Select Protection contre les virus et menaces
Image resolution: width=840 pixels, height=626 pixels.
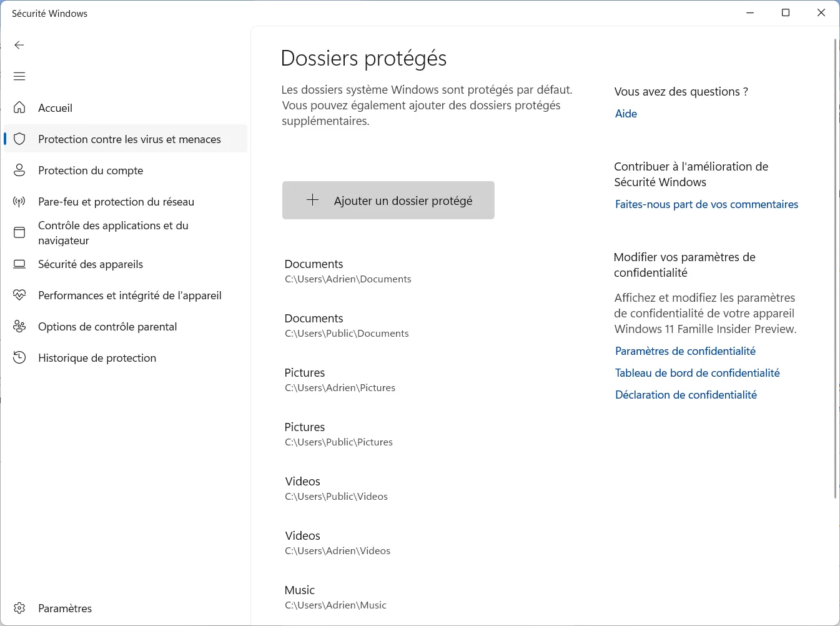coord(129,139)
